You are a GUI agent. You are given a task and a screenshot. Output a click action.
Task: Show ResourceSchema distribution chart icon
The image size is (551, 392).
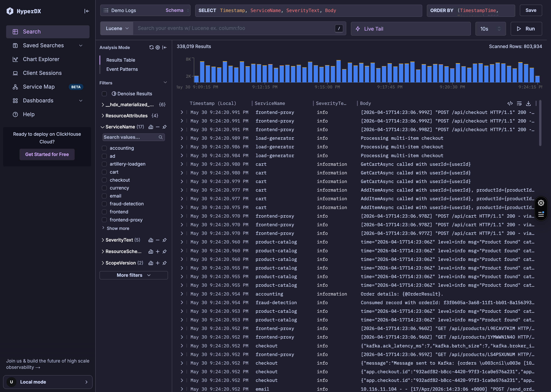(151, 252)
